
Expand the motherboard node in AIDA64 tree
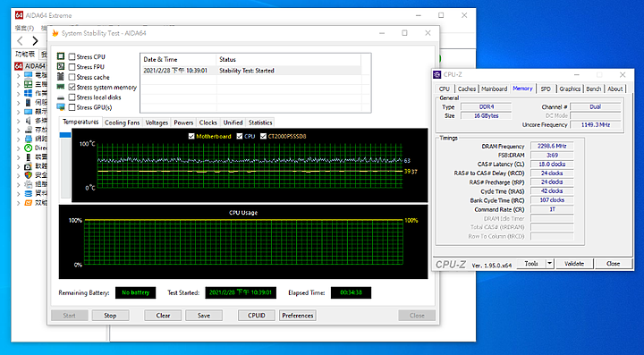(x=18, y=85)
